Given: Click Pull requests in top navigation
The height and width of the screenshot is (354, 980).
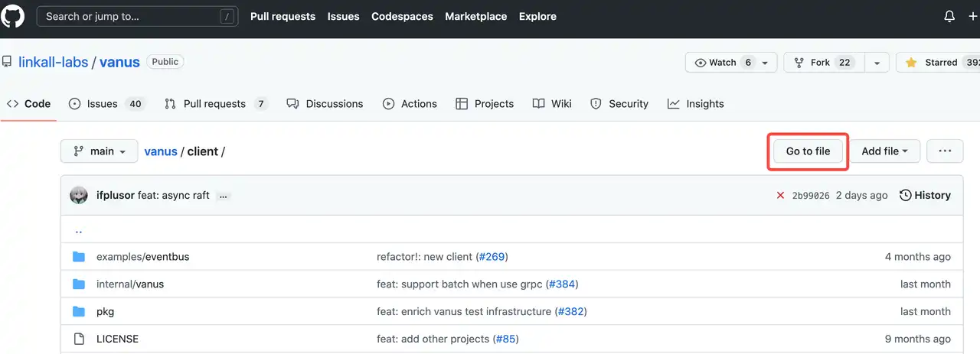Looking at the screenshot, I should click(283, 16).
